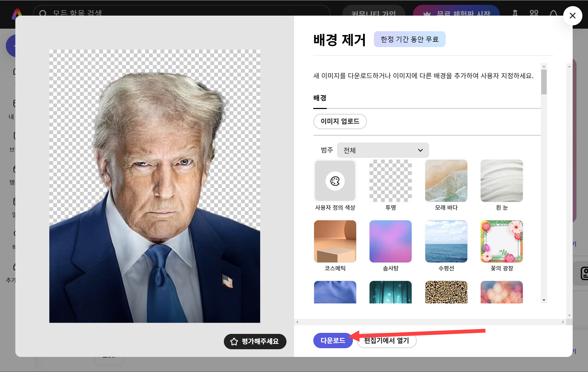Click the scrollbar down arrow in backgrounds list
The height and width of the screenshot is (372, 588).
point(544,300)
